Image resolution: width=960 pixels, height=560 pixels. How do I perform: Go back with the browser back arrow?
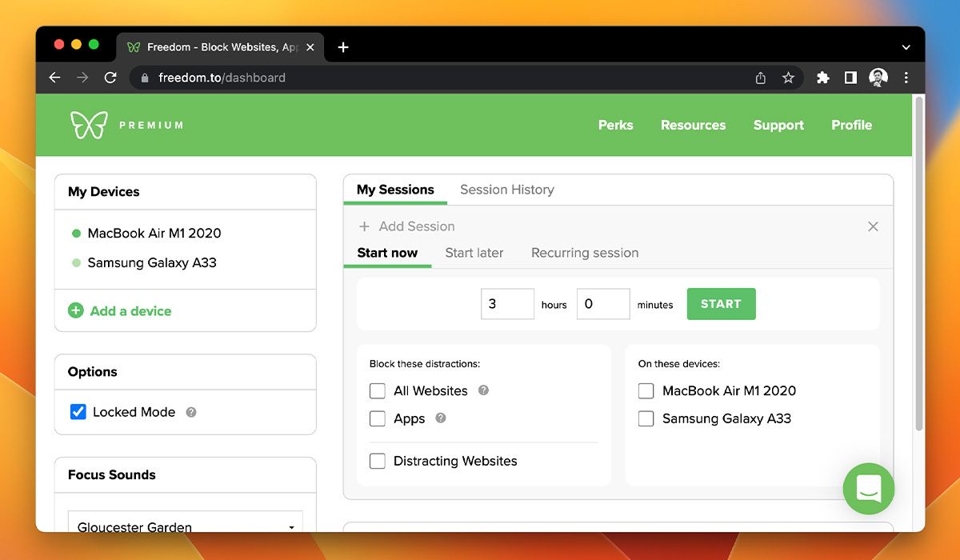tap(54, 78)
